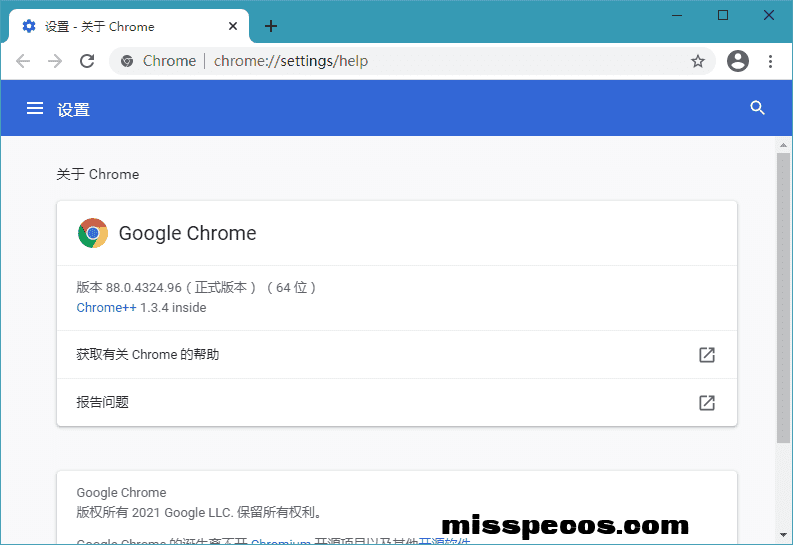Maximize the Chrome window
This screenshot has width=793, height=545.
(x=723, y=16)
